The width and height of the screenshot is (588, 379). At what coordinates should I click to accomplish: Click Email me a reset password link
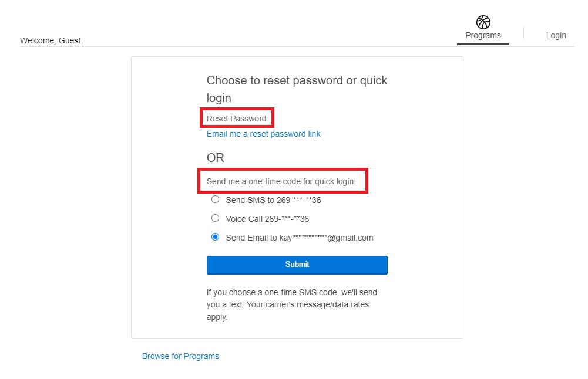(263, 134)
